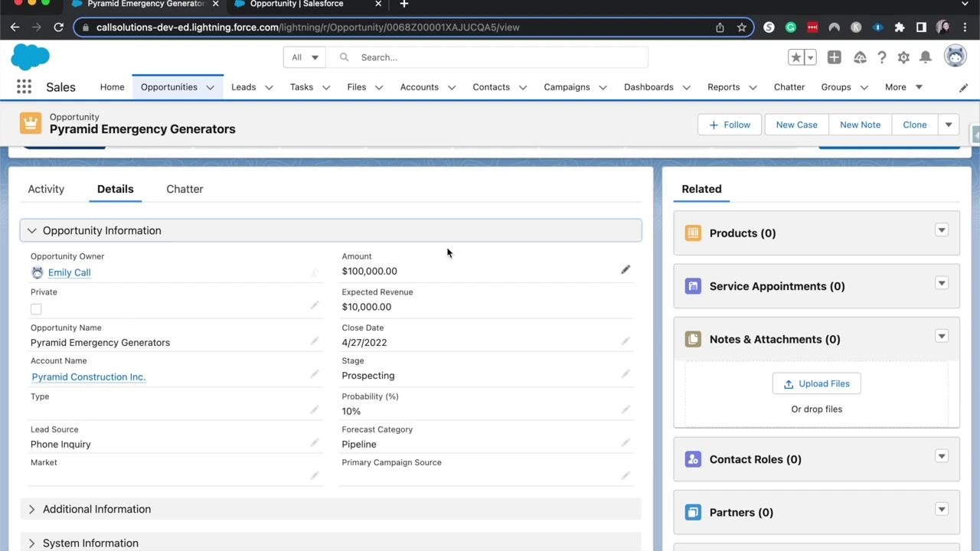Open Pyramid Construction Inc. account link
The width and height of the screenshot is (980, 551).
tap(89, 377)
